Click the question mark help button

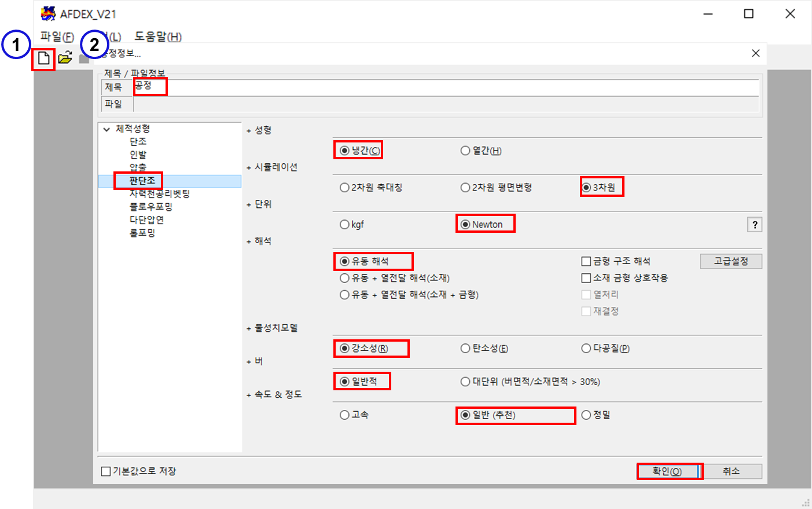tap(755, 225)
